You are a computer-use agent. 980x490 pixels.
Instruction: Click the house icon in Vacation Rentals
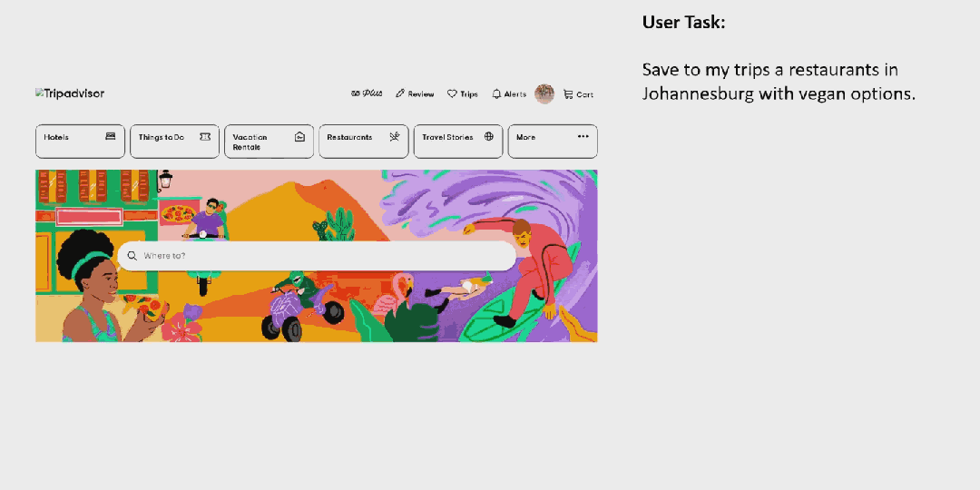click(x=299, y=137)
